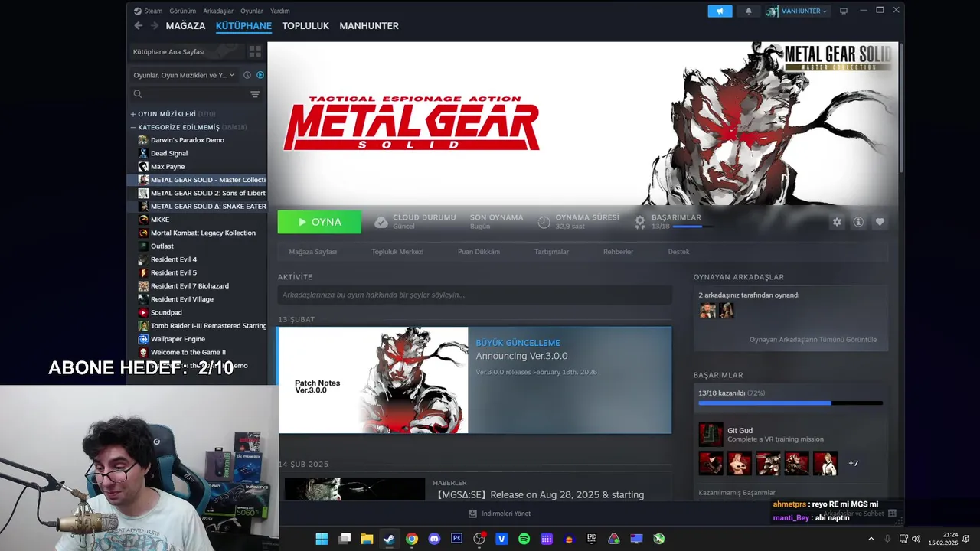Open MANHUNTER account dropdown

pyautogui.click(x=797, y=11)
